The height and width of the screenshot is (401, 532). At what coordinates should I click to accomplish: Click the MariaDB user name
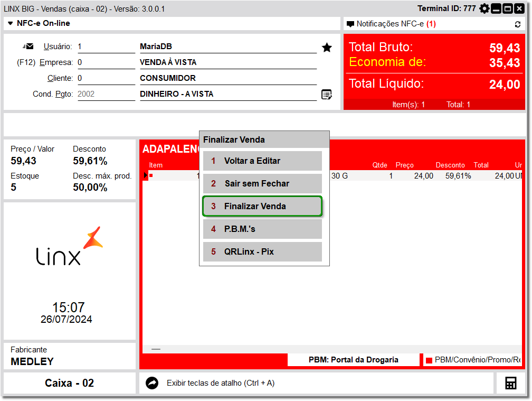(x=156, y=46)
